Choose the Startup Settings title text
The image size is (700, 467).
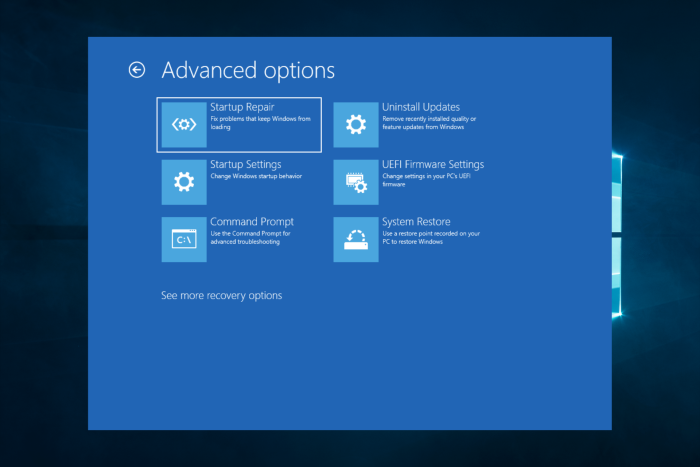point(246,165)
